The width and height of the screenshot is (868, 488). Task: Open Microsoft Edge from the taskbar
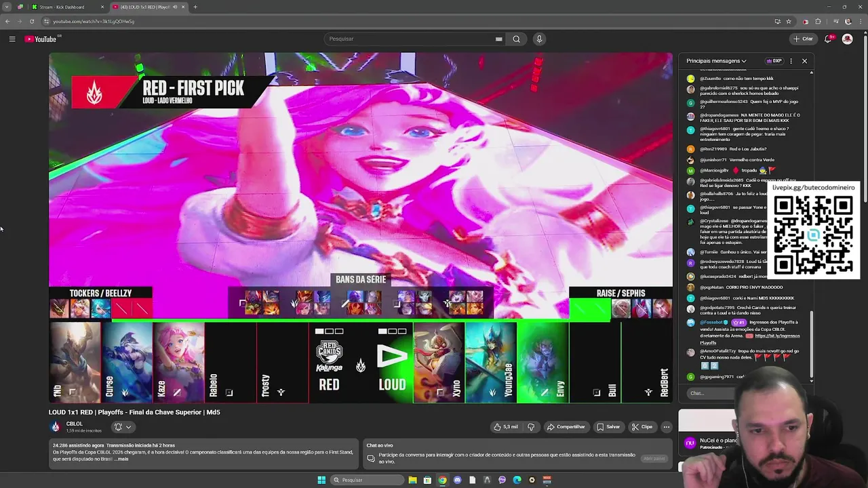click(x=517, y=480)
